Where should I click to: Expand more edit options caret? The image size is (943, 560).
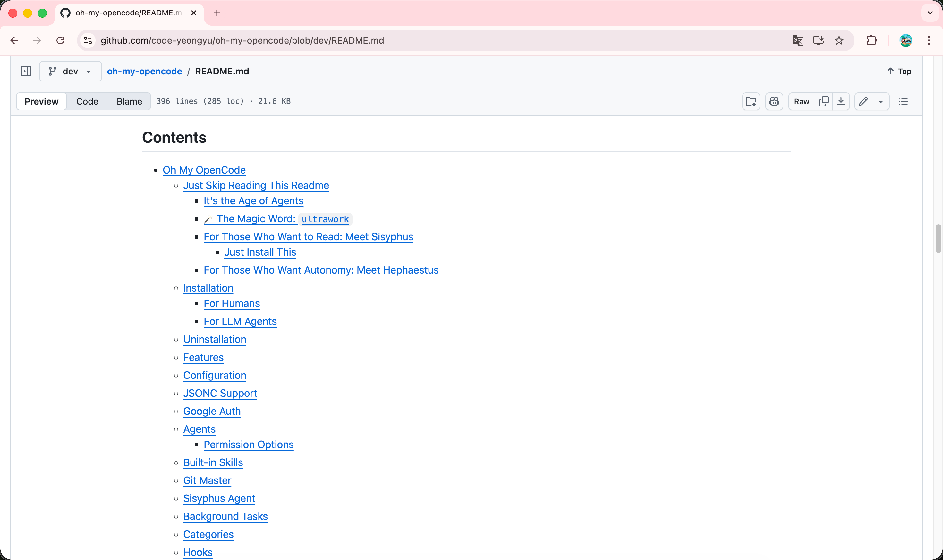(880, 101)
